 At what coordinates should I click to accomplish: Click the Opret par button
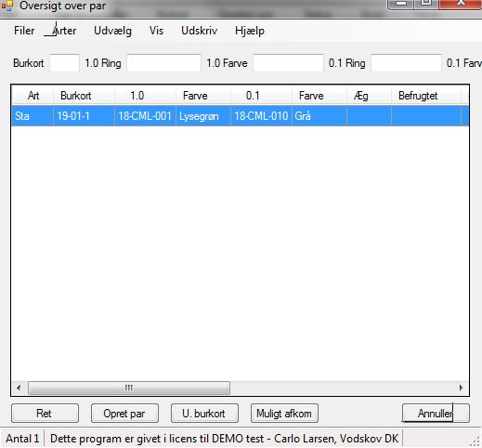pyautogui.click(x=124, y=414)
